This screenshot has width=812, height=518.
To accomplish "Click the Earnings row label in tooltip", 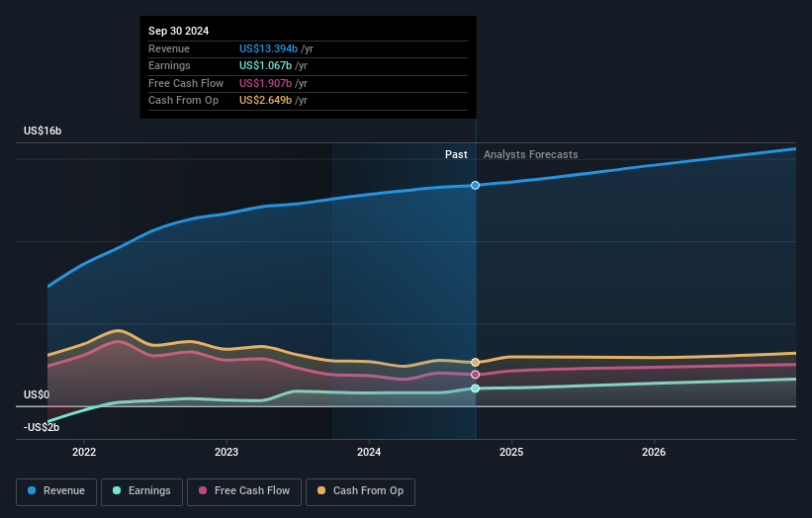I will coord(169,65).
